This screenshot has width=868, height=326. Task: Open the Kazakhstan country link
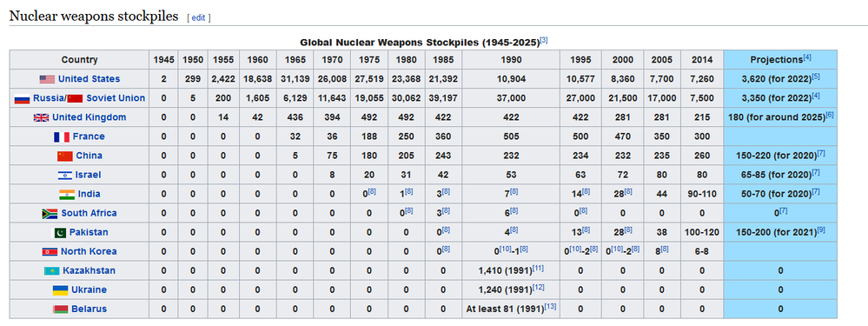pos(89,270)
